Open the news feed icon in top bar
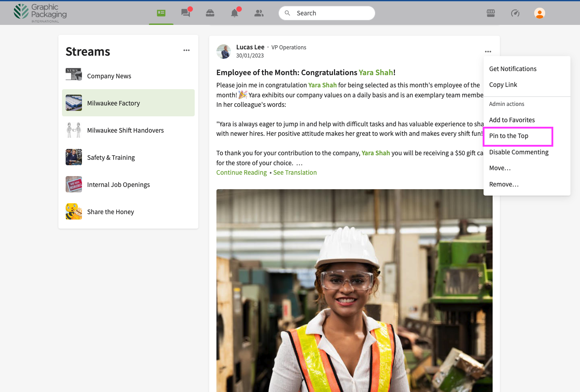580x392 pixels. coord(161,13)
